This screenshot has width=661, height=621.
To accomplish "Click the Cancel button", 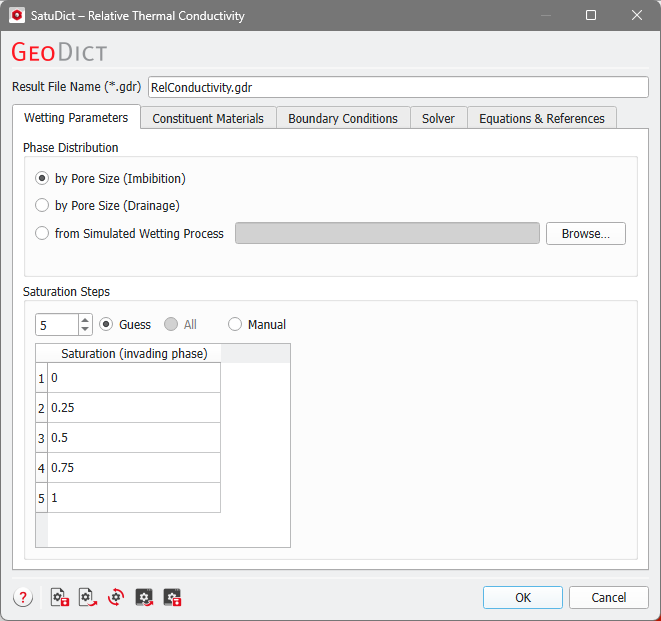I will point(609,597).
